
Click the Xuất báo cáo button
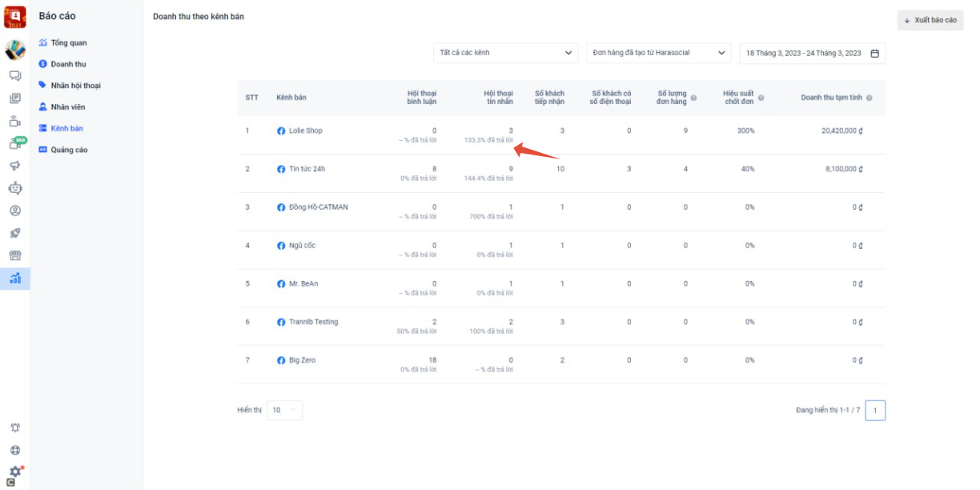pos(930,20)
